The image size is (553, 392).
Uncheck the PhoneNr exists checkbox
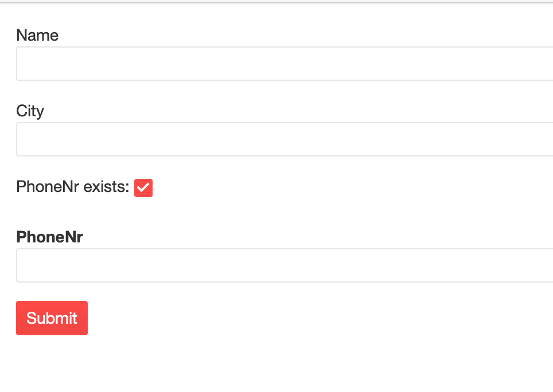click(x=143, y=188)
